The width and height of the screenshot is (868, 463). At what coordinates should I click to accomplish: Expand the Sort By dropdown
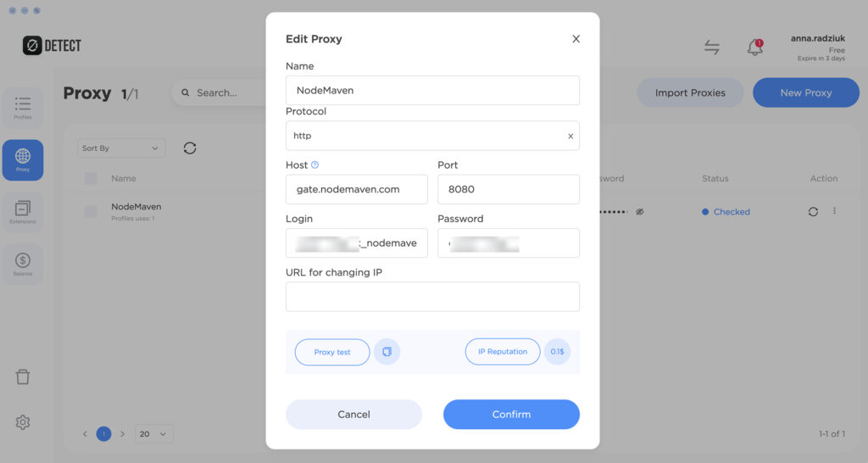tap(121, 148)
